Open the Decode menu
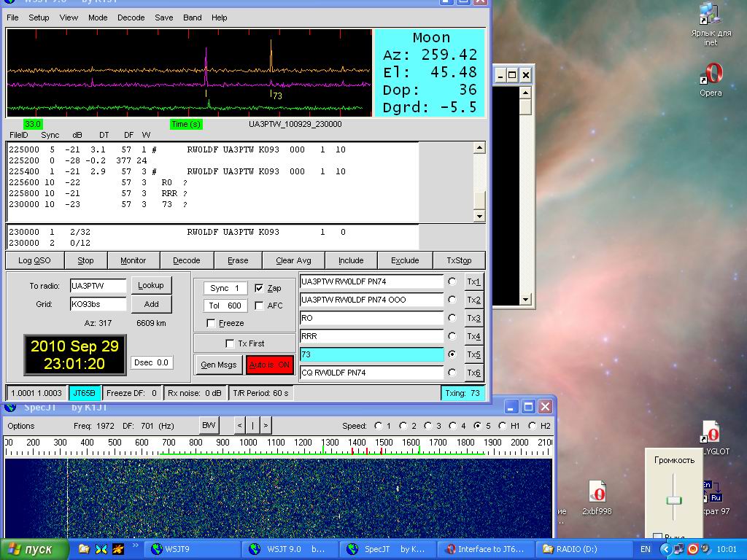The image size is (747, 560). [x=131, y=17]
